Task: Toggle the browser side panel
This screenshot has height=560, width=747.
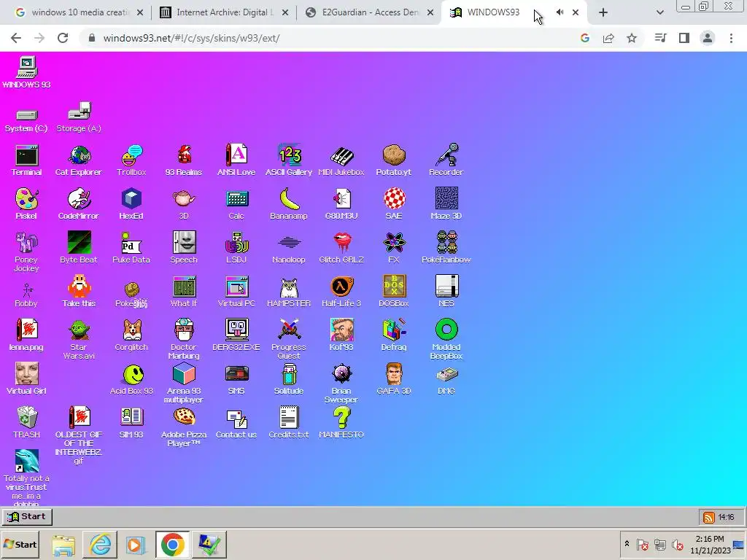Action: 684,38
